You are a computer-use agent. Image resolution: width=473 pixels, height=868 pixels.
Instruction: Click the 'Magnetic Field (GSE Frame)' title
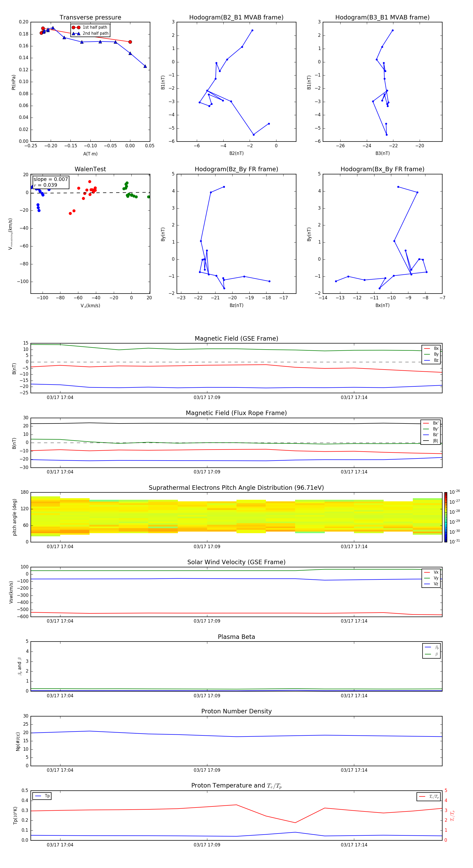tap(236, 339)
